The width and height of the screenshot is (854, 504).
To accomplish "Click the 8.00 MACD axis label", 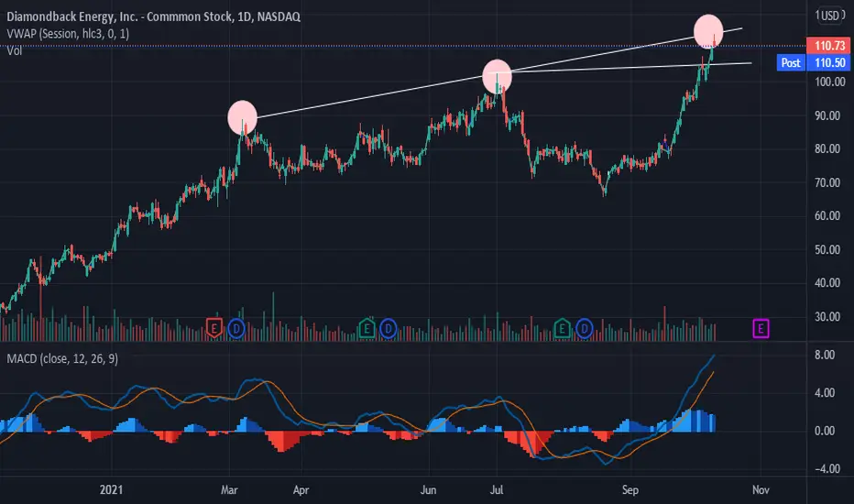I will (825, 355).
